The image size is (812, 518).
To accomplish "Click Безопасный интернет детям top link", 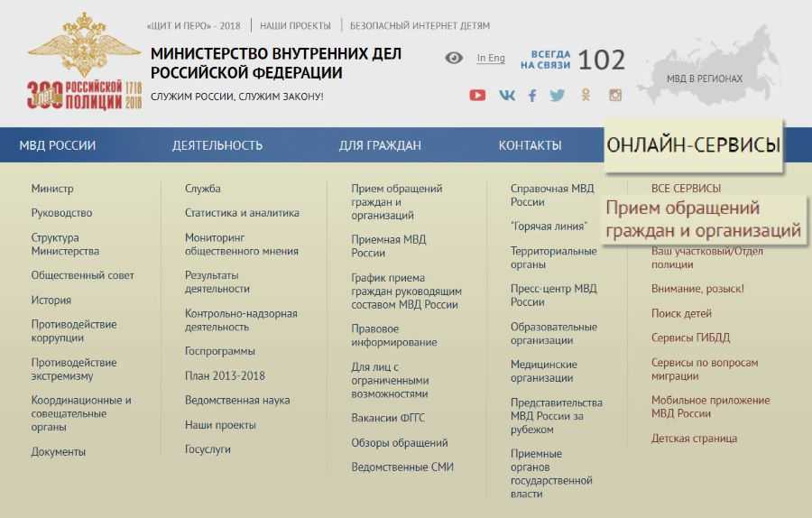I will click(420, 25).
